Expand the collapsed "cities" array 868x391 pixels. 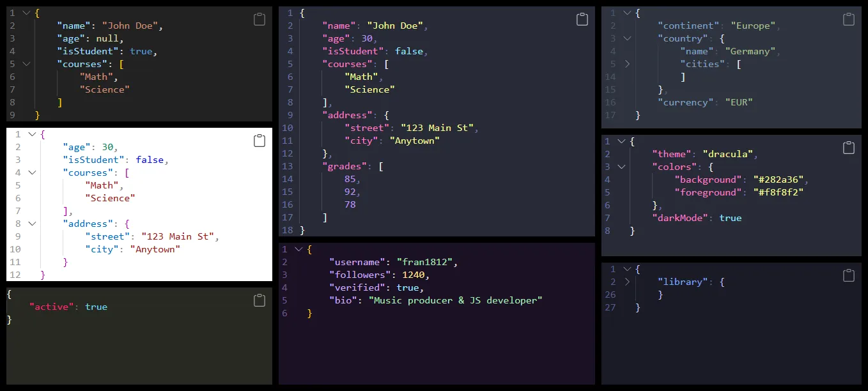tap(627, 64)
